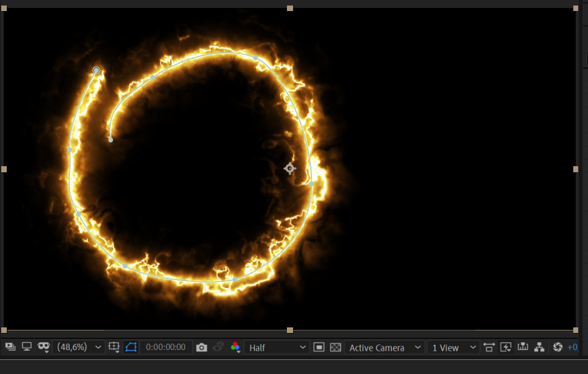
Task: Take a snapshot of the composition
Action: 202,347
